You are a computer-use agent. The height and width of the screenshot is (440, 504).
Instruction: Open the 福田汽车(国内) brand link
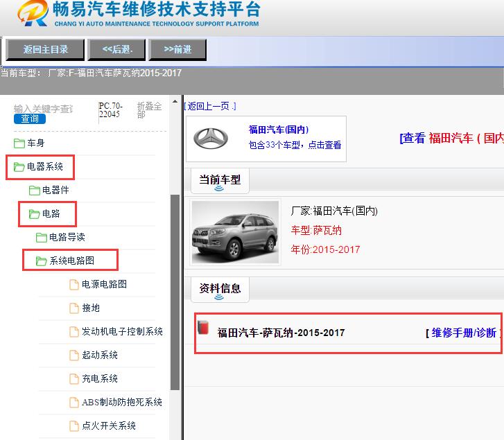279,130
